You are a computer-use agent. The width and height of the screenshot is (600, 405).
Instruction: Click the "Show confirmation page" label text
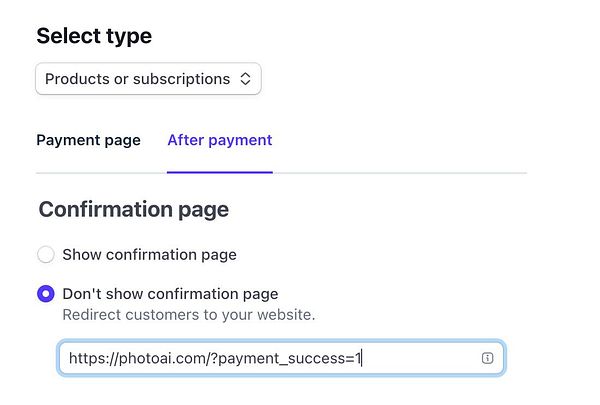pos(149,254)
